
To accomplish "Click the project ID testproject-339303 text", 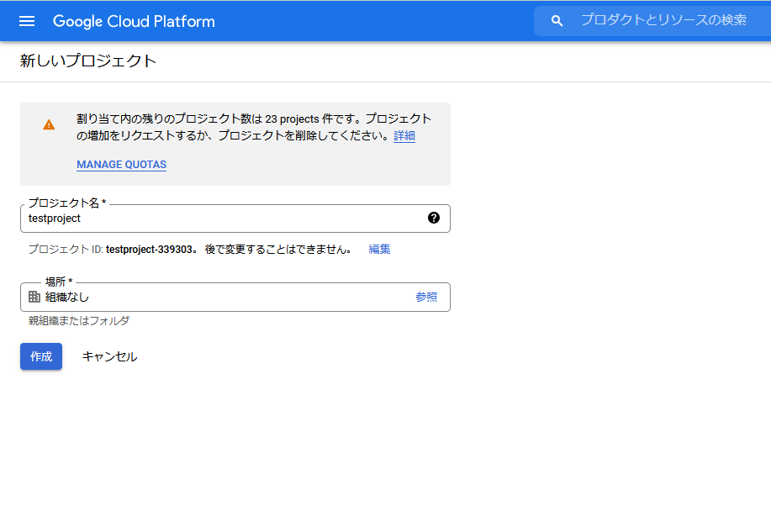I will (x=149, y=250).
